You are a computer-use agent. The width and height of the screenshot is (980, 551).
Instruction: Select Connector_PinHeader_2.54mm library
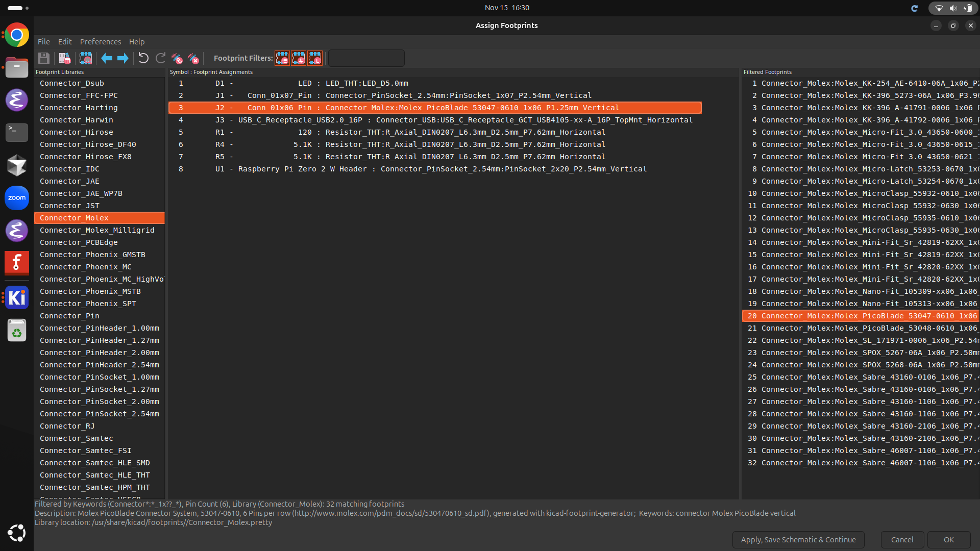pos(100,365)
